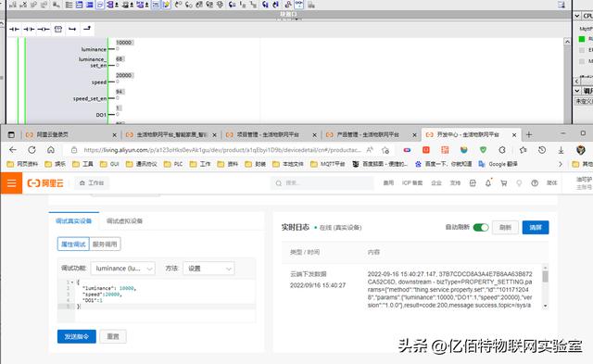
Task: Open the tab actions icon left of the browser tabs
Action: (11, 134)
